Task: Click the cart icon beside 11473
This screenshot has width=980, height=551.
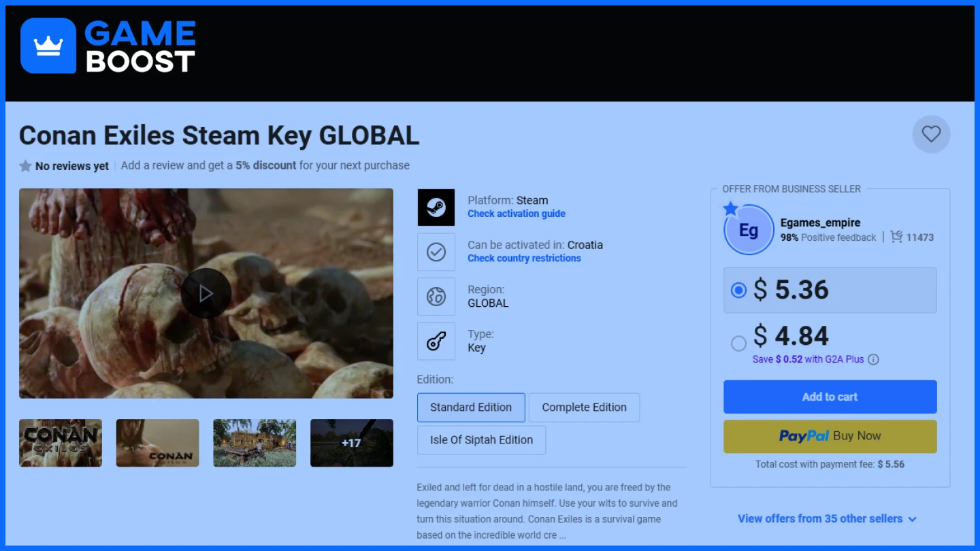Action: click(896, 237)
